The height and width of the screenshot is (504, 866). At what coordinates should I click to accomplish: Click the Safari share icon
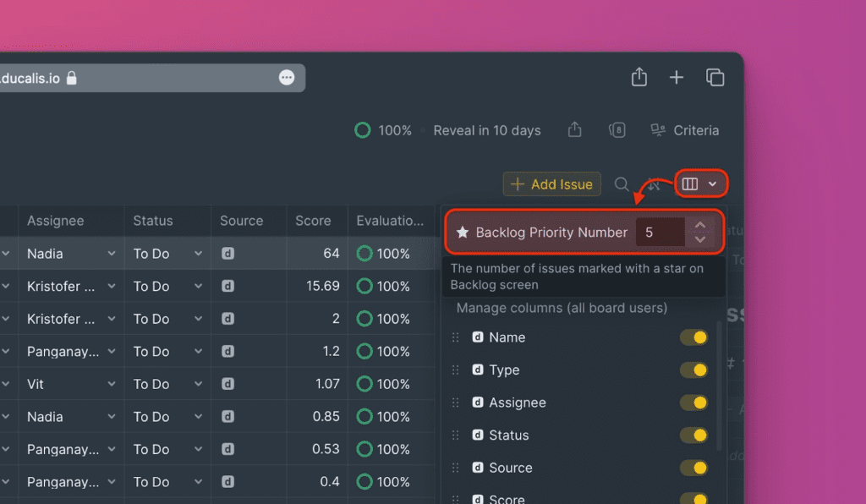pos(639,78)
